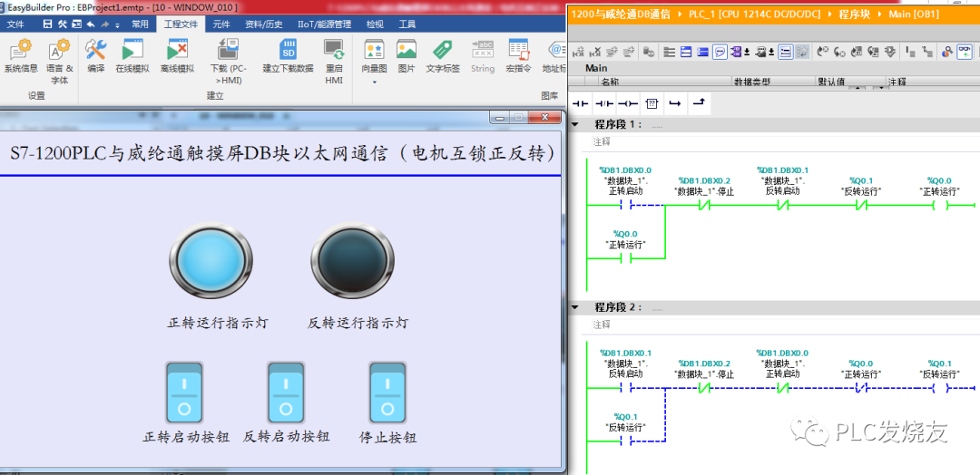Toggle monitoring glasses icon in TIA toolbar
980x475 pixels.
[x=965, y=52]
